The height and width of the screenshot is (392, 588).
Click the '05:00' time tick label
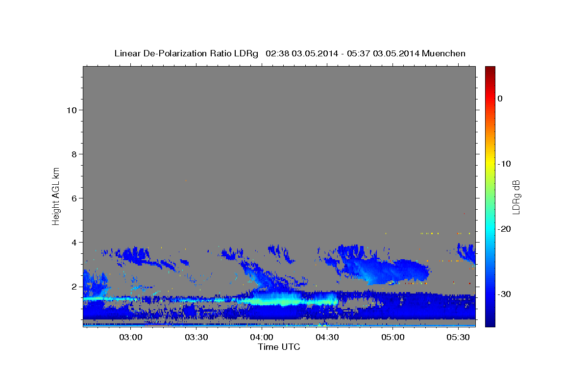393,338
